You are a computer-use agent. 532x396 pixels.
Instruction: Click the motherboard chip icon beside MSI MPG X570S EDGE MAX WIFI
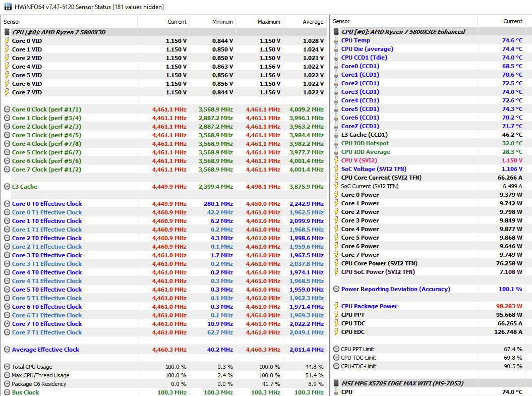pos(336,383)
